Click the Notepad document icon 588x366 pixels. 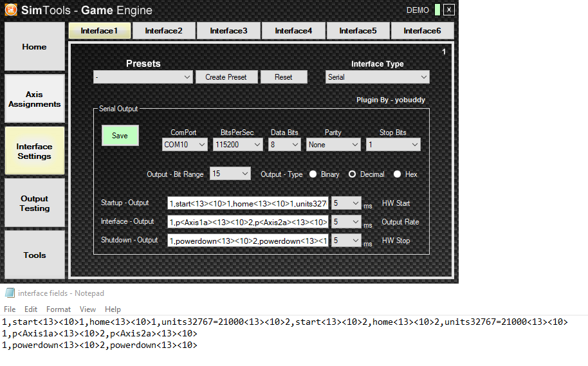pyautogui.click(x=10, y=293)
